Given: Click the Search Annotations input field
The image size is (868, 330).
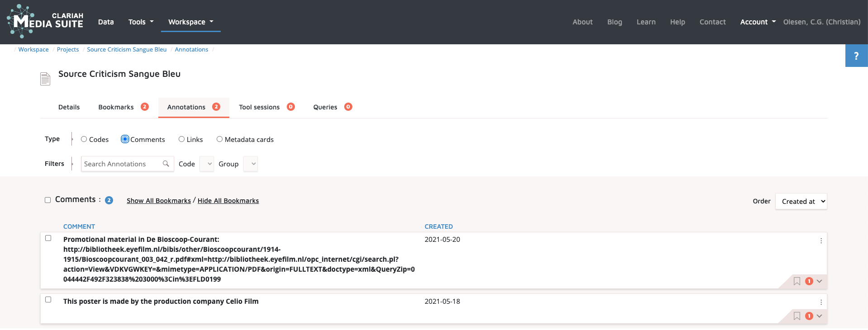Looking at the screenshot, I should click(x=121, y=164).
